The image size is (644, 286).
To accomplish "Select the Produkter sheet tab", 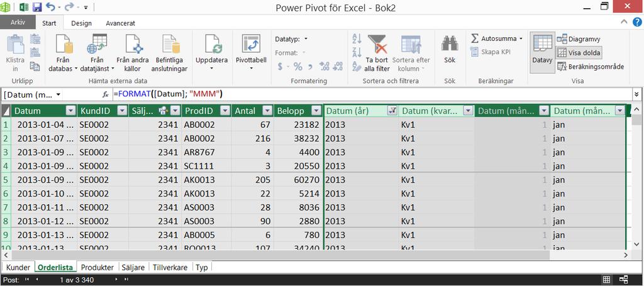I will pos(97,268).
